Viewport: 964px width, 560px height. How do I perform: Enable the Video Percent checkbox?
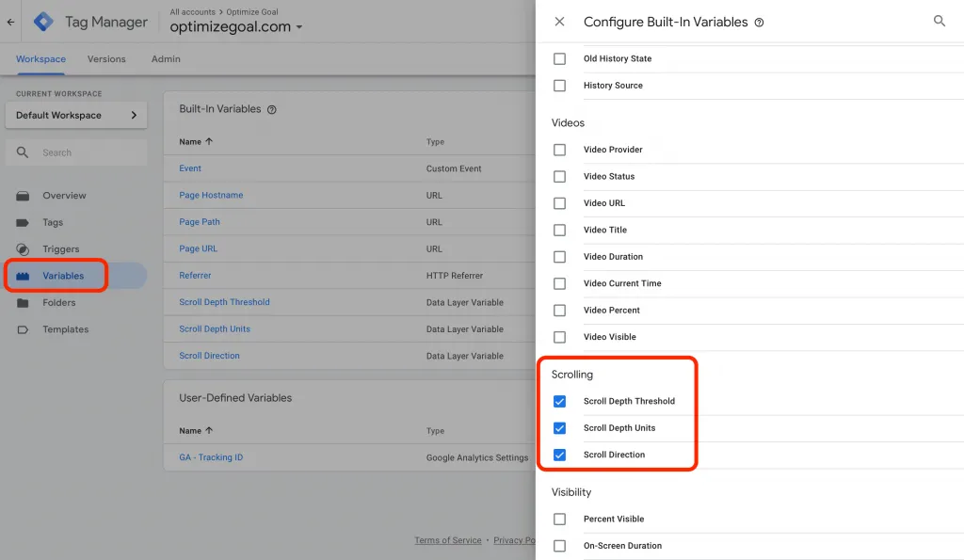coord(559,311)
